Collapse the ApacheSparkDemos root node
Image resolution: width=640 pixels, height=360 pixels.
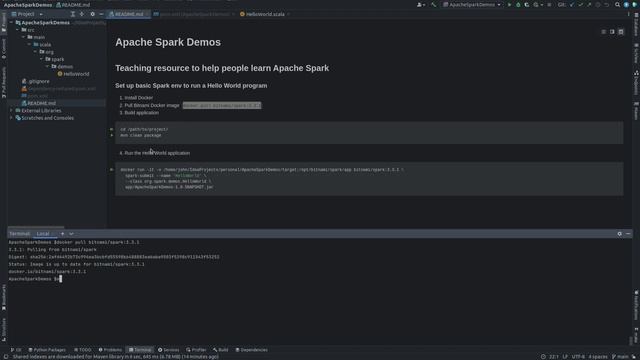pos(11,22)
